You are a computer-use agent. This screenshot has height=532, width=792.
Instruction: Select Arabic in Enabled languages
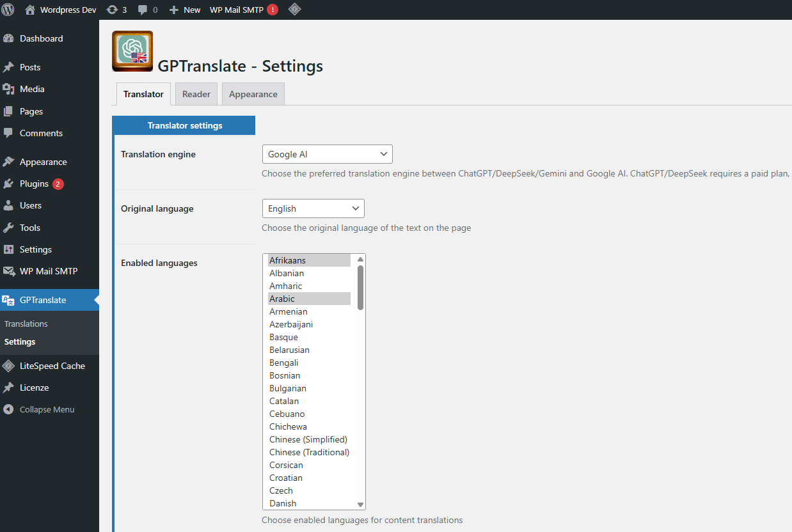click(309, 299)
